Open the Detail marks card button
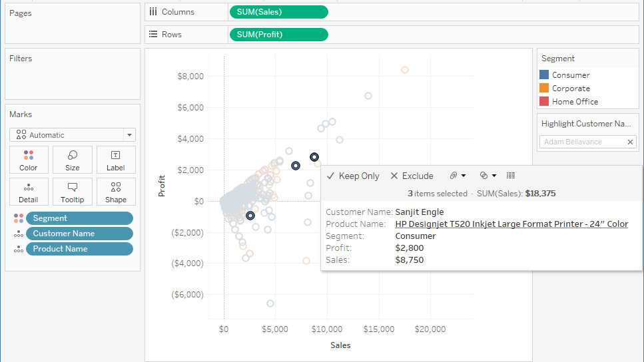Viewport: 644px width, 362px height. point(29,192)
